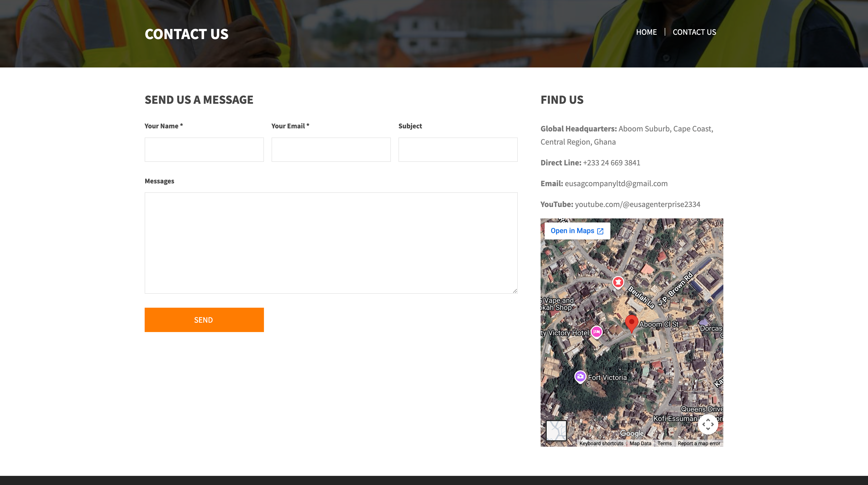Click the FIND US heading

pos(562,100)
